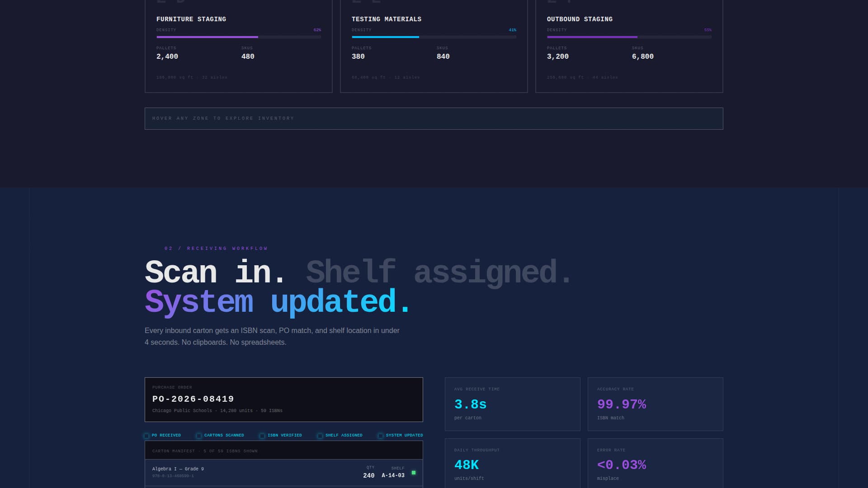Click the <0.03% error rate card
Screen dimensions: 868x488
coord(655,463)
